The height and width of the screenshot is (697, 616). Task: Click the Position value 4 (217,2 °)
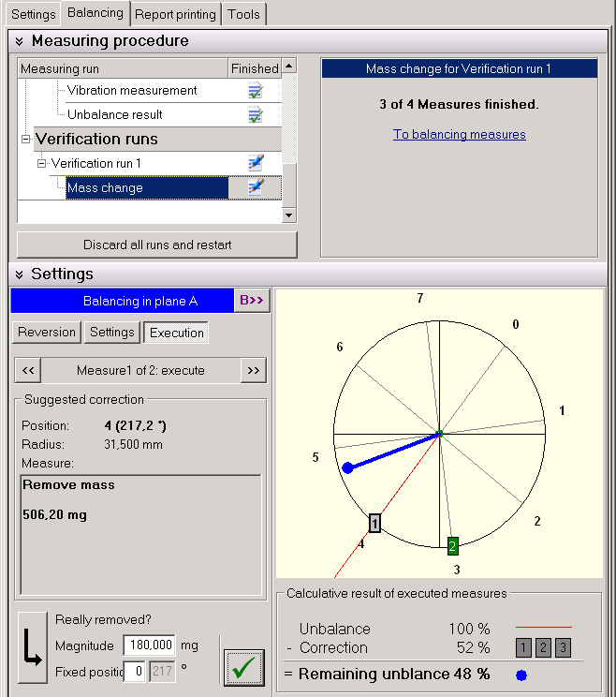(x=135, y=426)
